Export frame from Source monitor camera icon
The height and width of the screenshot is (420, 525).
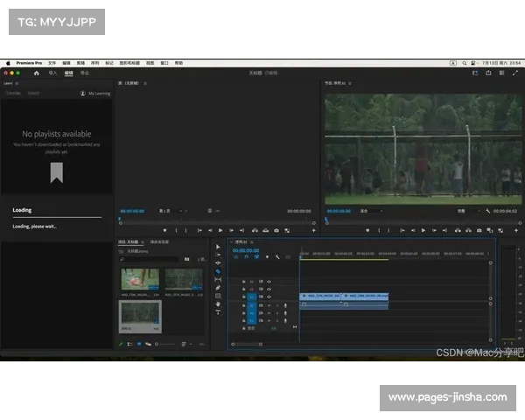click(x=276, y=230)
